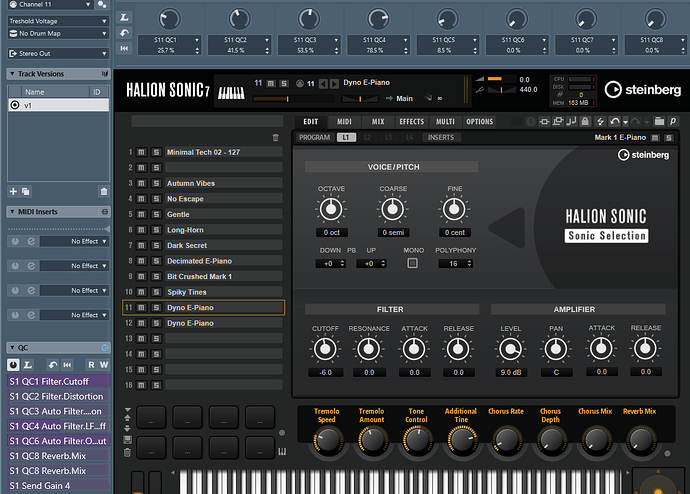Collapse the MIDI Inserts section
Image resolution: width=690 pixels, height=494 pixels.
click(x=12, y=212)
